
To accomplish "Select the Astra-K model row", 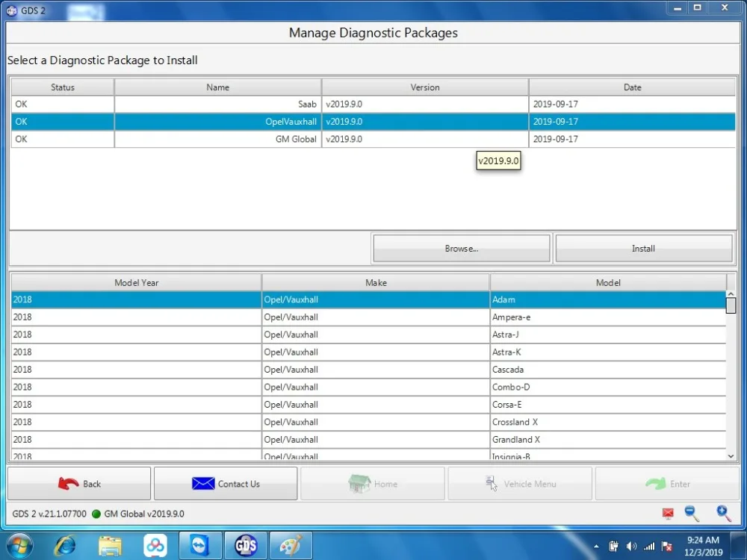I will [x=368, y=352].
